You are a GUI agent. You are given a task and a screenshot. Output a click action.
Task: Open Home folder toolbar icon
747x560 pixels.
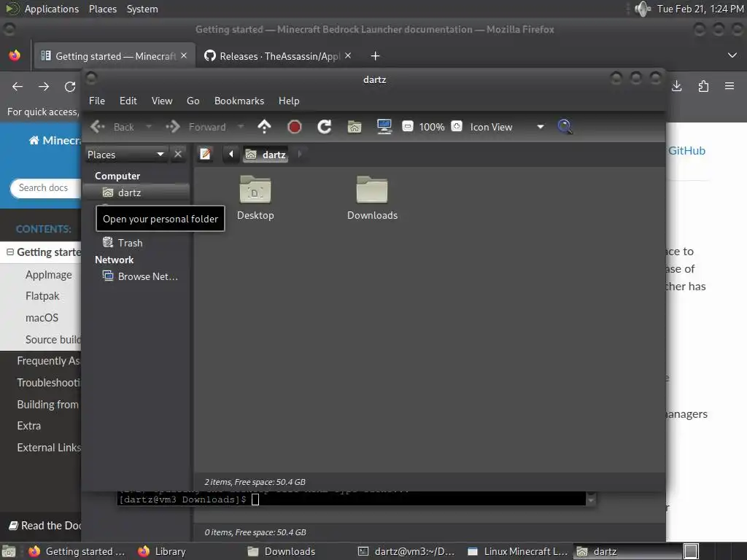355,127
